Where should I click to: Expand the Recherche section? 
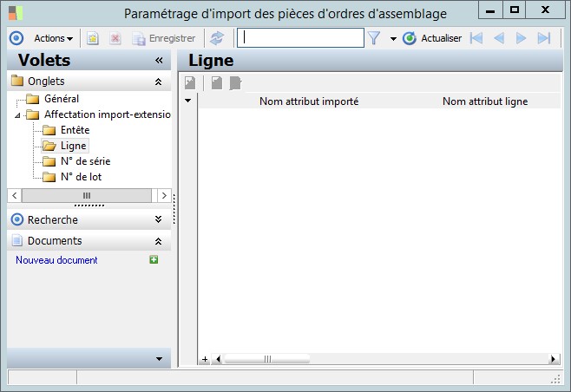coord(158,220)
